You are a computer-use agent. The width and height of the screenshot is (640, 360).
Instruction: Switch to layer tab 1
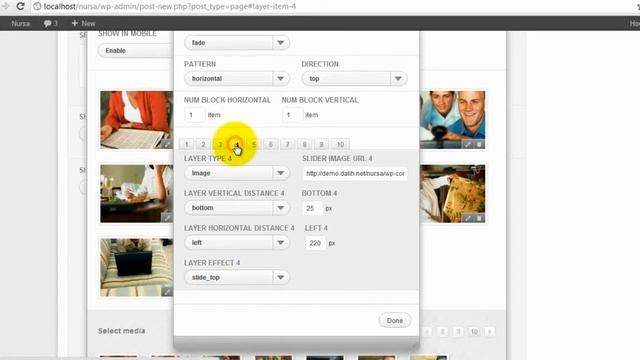tap(187, 144)
